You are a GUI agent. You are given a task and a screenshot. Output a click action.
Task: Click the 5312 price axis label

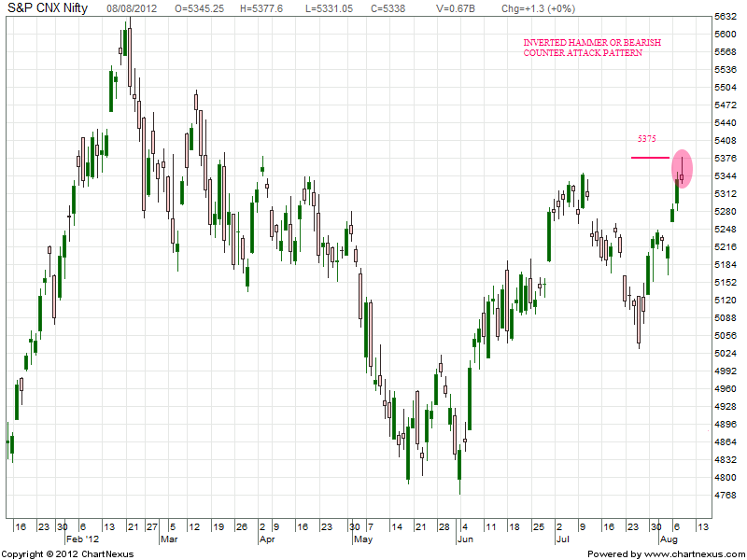726,194
